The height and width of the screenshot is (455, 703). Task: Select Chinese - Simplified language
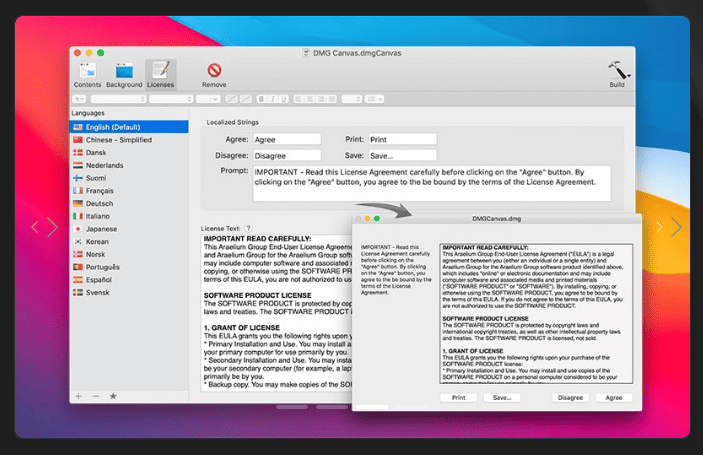click(x=129, y=140)
